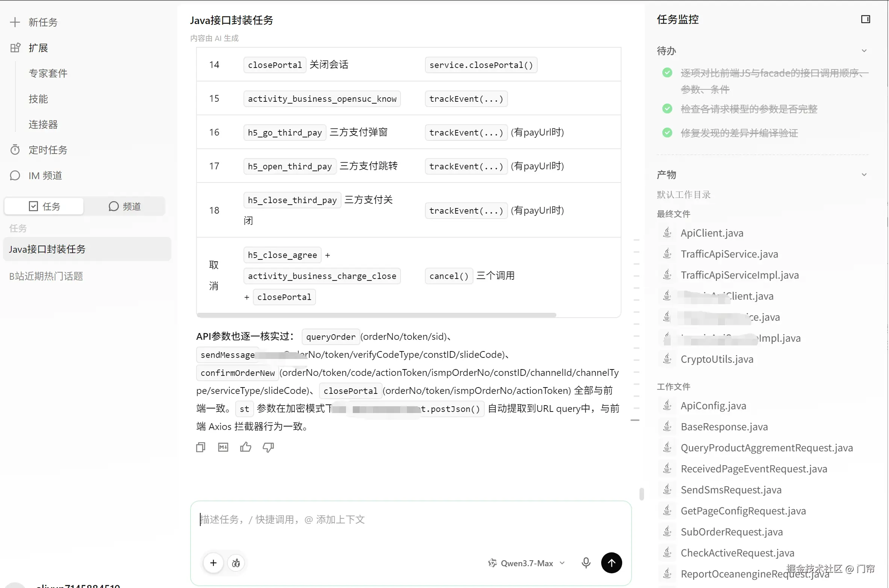Click the h5_go_third_pay code tag

285,133
